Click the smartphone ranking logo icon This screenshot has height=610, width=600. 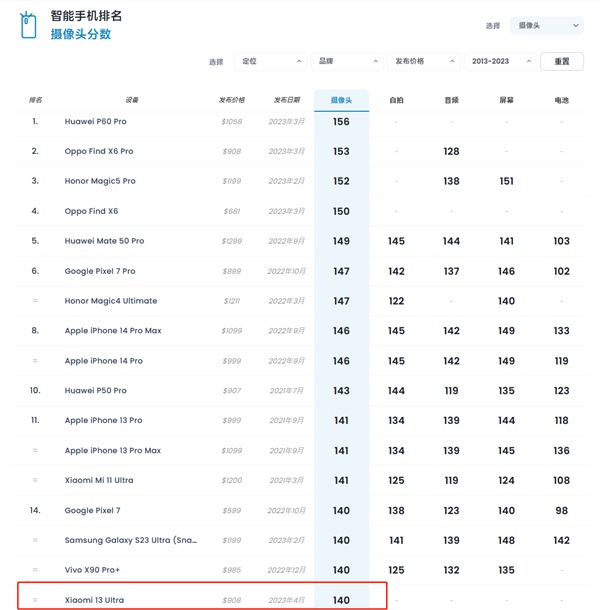coord(28,25)
